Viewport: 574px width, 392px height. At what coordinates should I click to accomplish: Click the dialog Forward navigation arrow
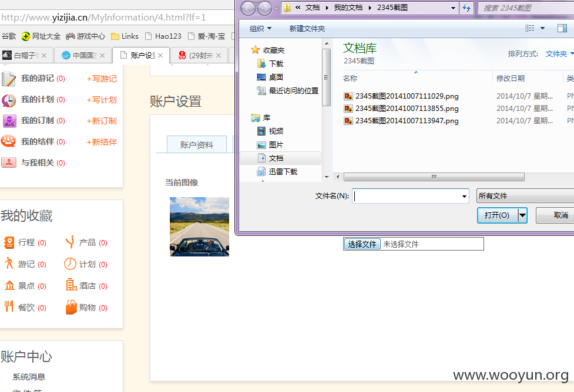point(264,8)
